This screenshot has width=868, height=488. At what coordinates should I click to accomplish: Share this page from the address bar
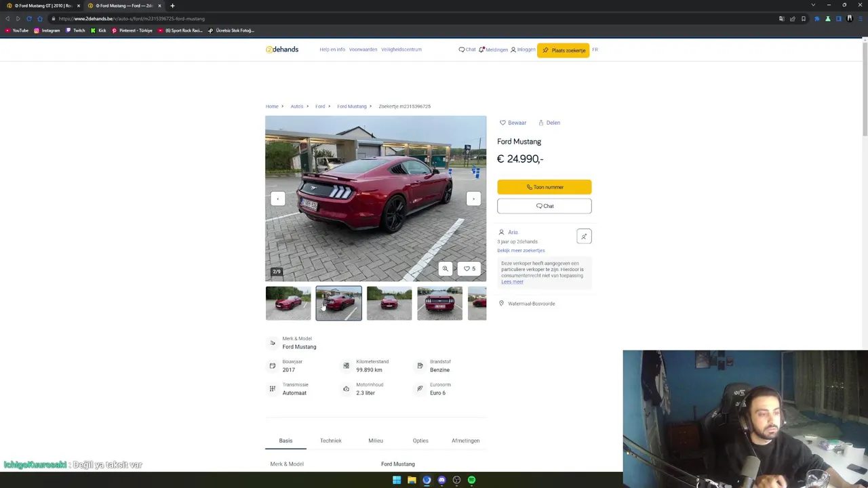(x=792, y=18)
